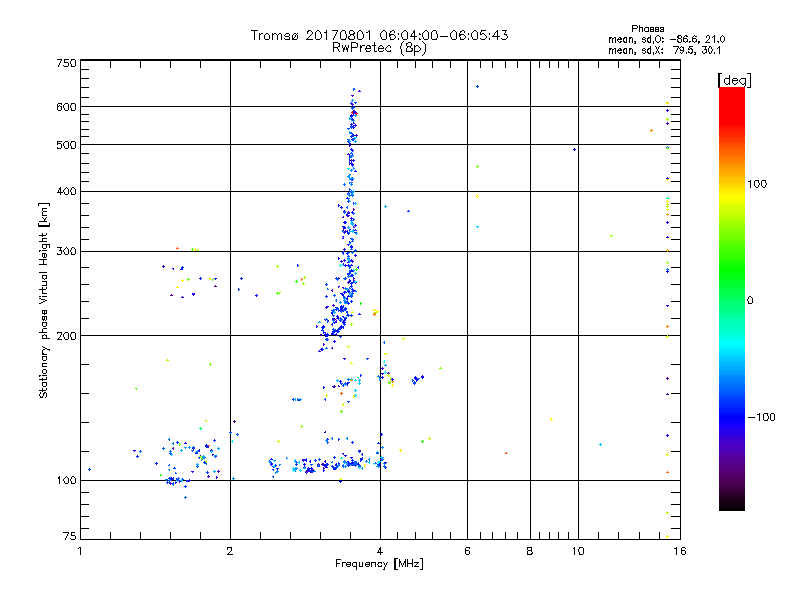
Task: Click the 'RwPretec (8p)' subtitle
Action: tap(379, 48)
